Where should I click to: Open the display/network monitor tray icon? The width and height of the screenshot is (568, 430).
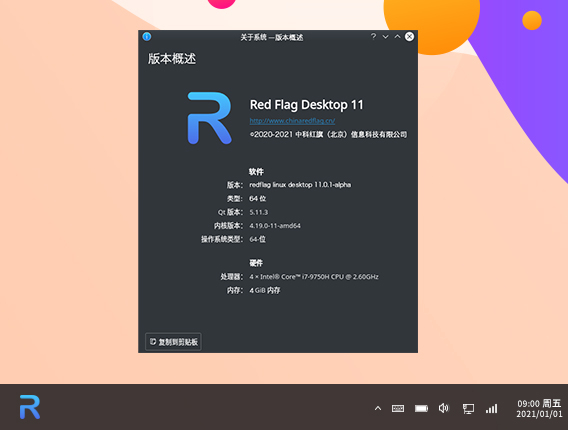[468, 409]
